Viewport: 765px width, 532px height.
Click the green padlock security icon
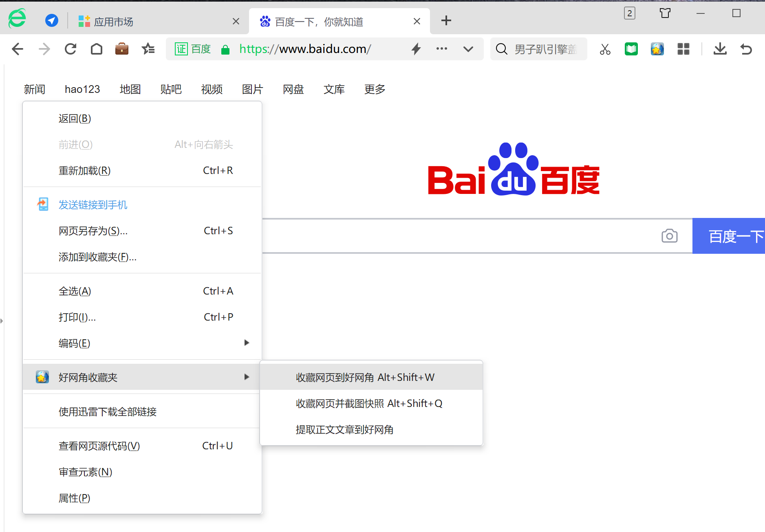pos(225,50)
